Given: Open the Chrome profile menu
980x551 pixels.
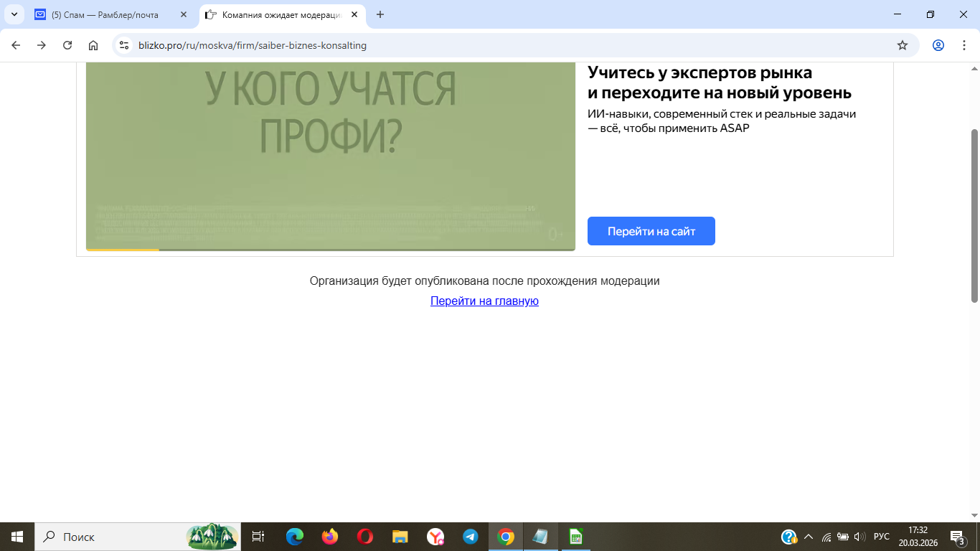Looking at the screenshot, I should coord(938,45).
